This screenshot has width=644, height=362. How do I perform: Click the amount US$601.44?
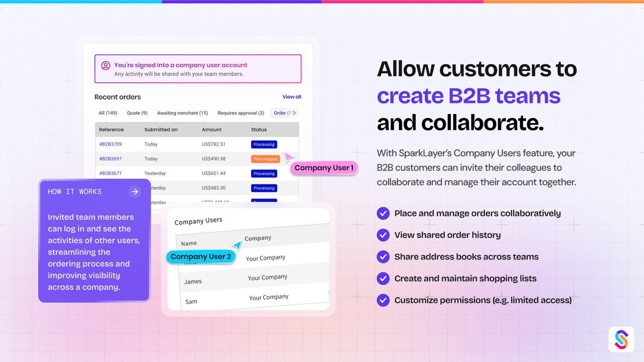213,173
